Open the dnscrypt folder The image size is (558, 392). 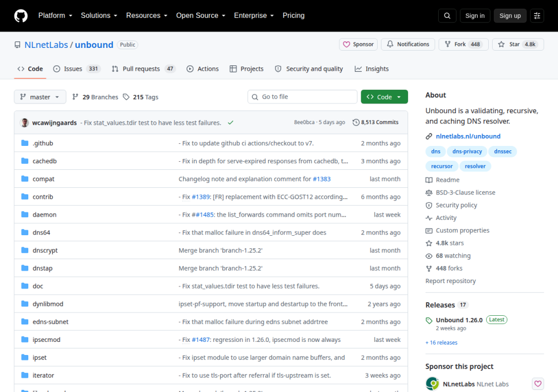45,250
